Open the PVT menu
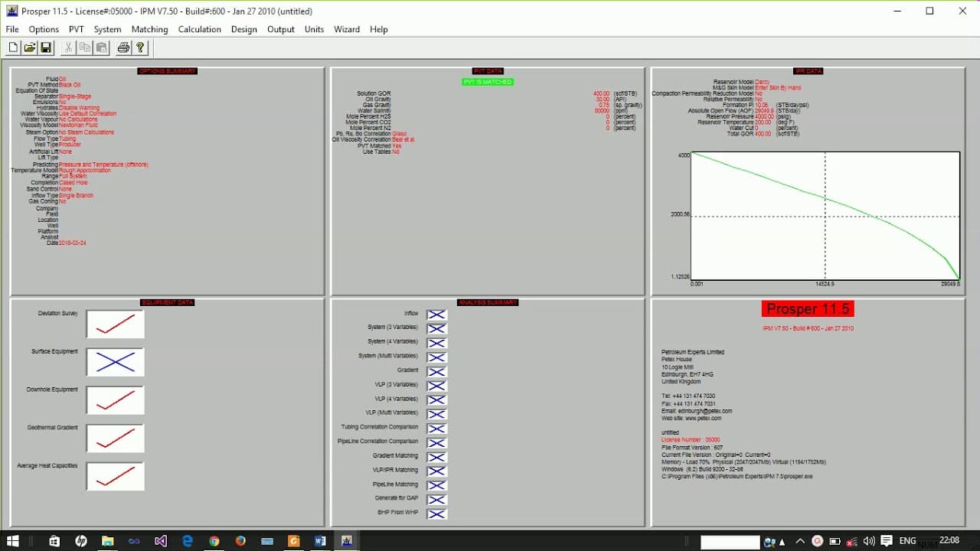980x551 pixels. [x=77, y=29]
